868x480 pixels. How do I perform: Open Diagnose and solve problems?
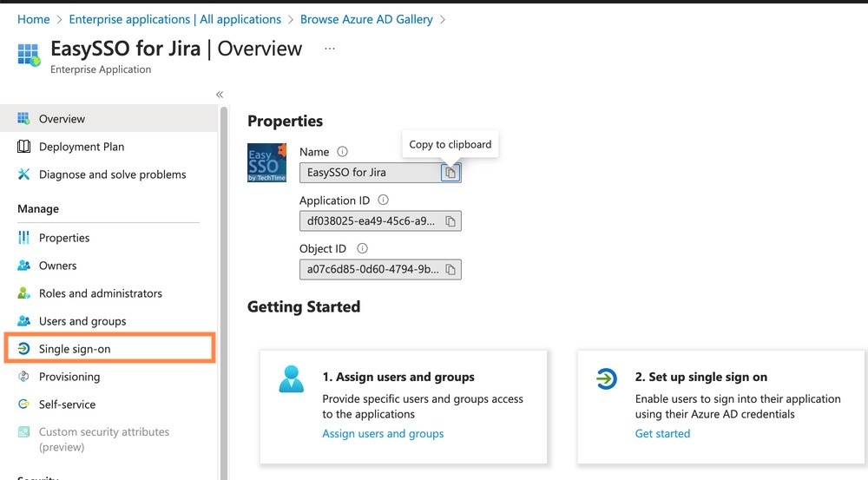point(108,174)
